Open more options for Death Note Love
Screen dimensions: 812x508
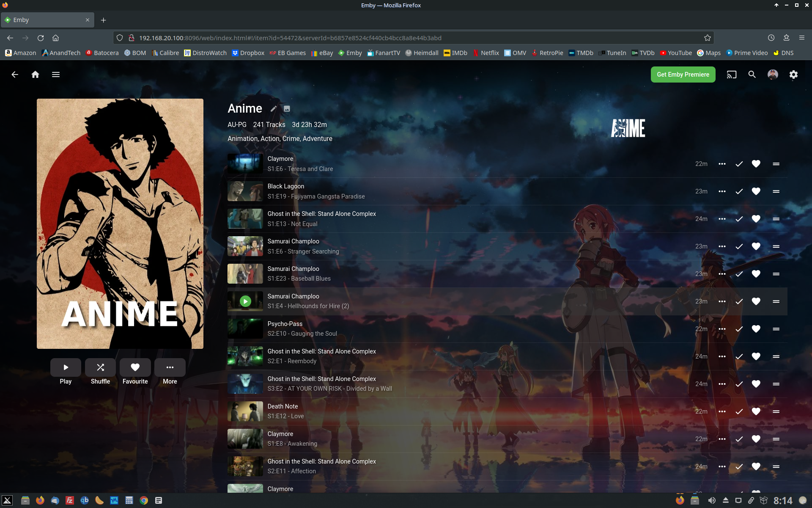[x=722, y=411]
